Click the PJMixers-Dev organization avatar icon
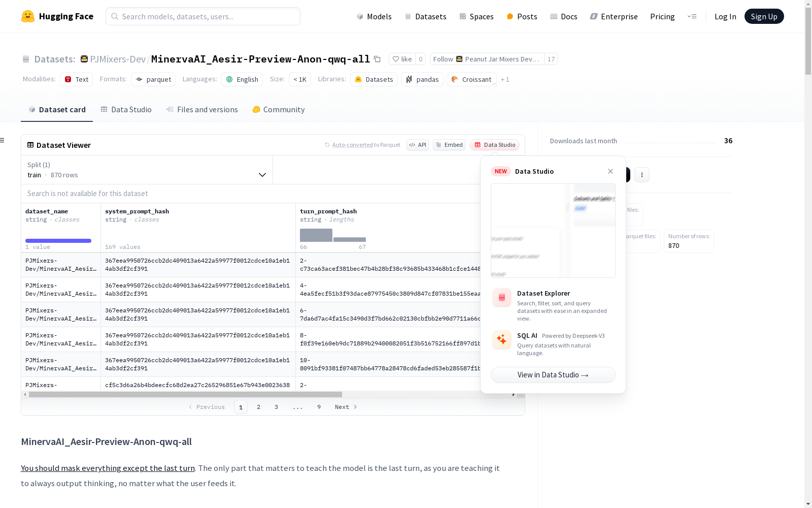The width and height of the screenshot is (812, 508). (x=84, y=59)
